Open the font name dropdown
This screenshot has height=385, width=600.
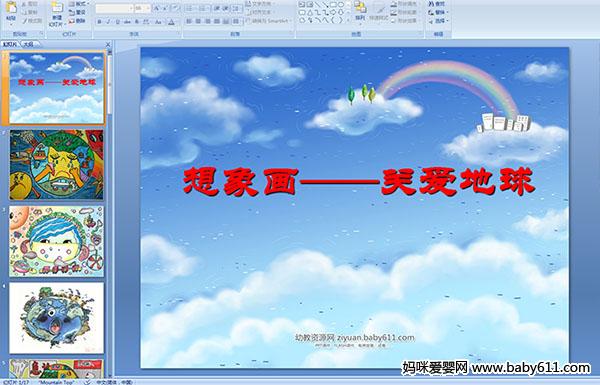(131, 8)
